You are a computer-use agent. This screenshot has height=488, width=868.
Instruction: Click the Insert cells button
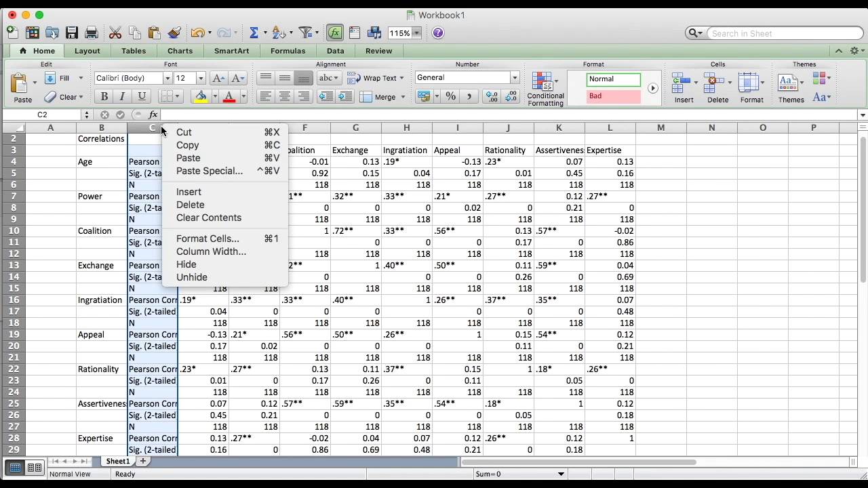coord(684,89)
